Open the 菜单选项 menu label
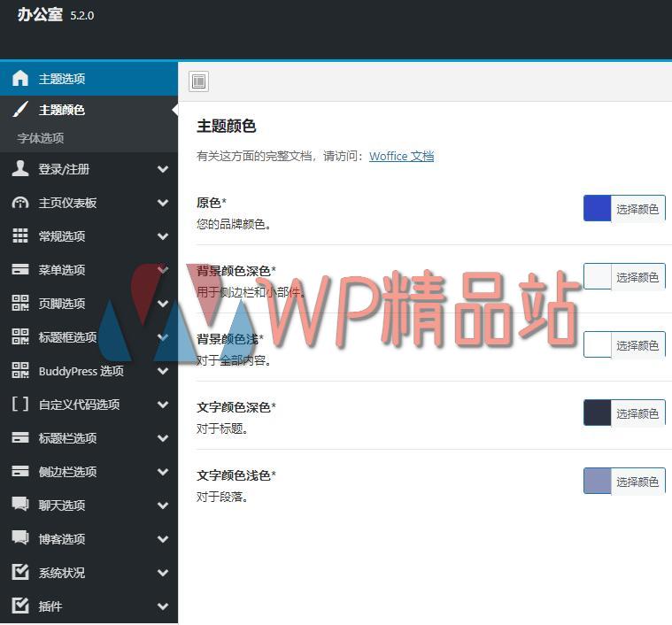 pyautogui.click(x=62, y=269)
